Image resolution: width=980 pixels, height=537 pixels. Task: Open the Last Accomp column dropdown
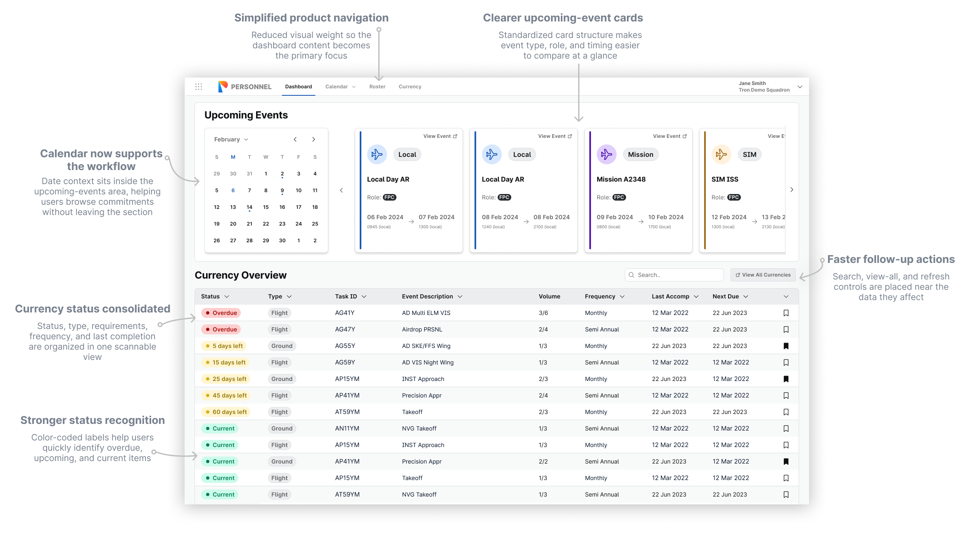click(x=696, y=296)
